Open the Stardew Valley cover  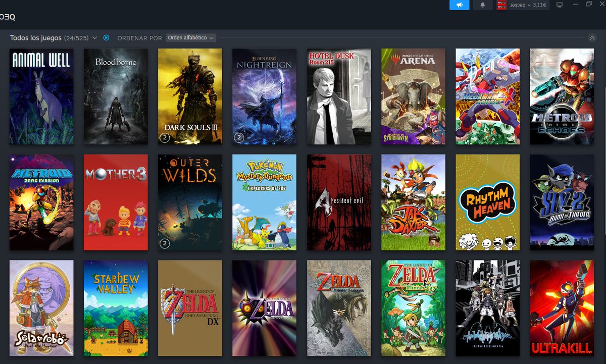pyautogui.click(x=116, y=308)
